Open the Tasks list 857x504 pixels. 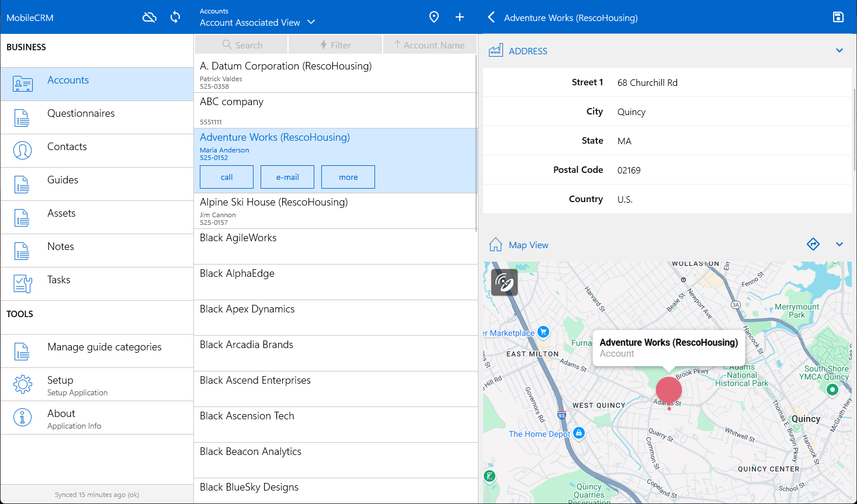click(x=97, y=284)
